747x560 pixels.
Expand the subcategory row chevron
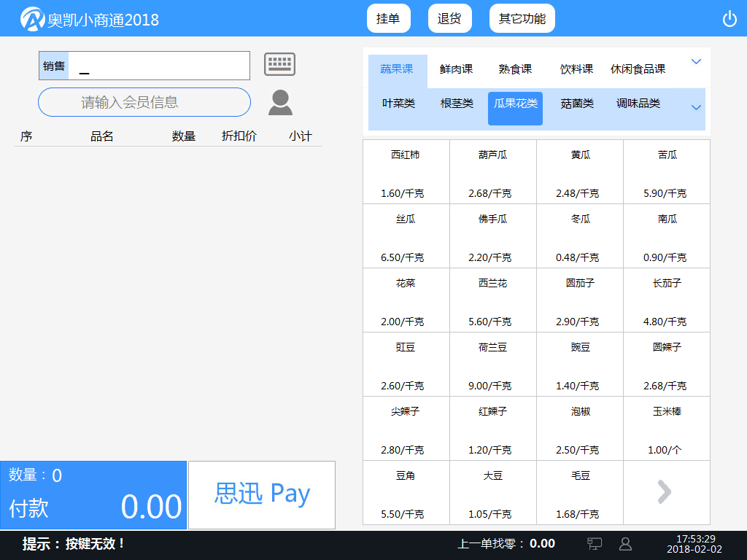pos(696,104)
